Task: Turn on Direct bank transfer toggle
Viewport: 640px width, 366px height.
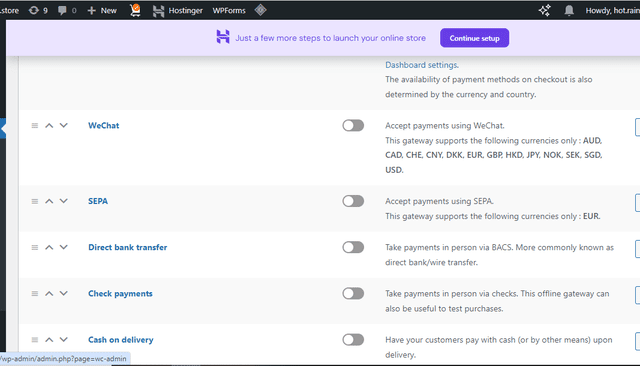Action: coord(353,247)
